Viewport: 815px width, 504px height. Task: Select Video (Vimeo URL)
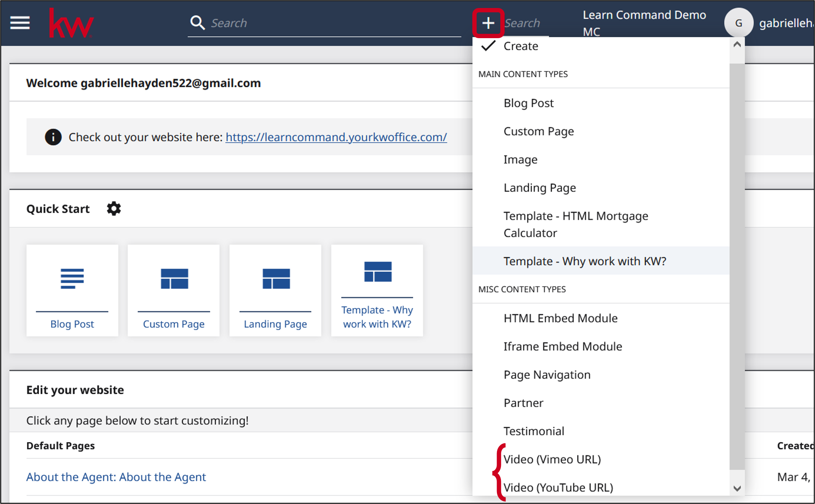(601, 459)
